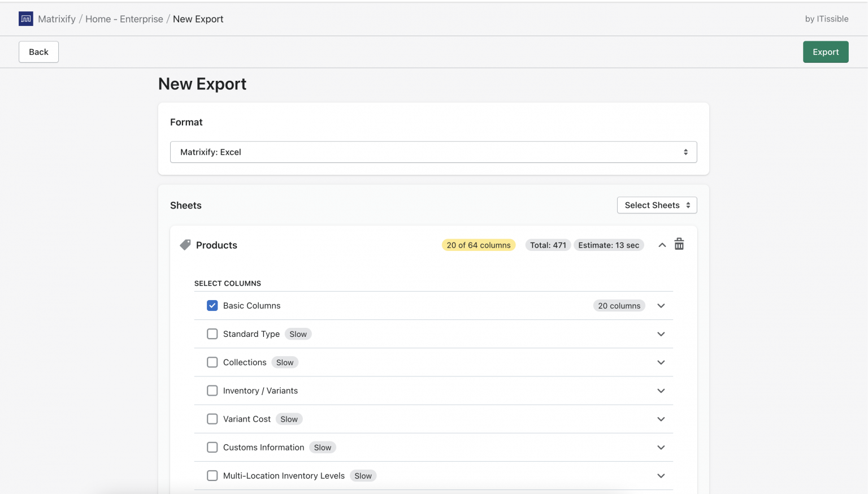This screenshot has width=868, height=494.
Task: Delete the Products sheet using trash icon
Action: pyautogui.click(x=679, y=244)
